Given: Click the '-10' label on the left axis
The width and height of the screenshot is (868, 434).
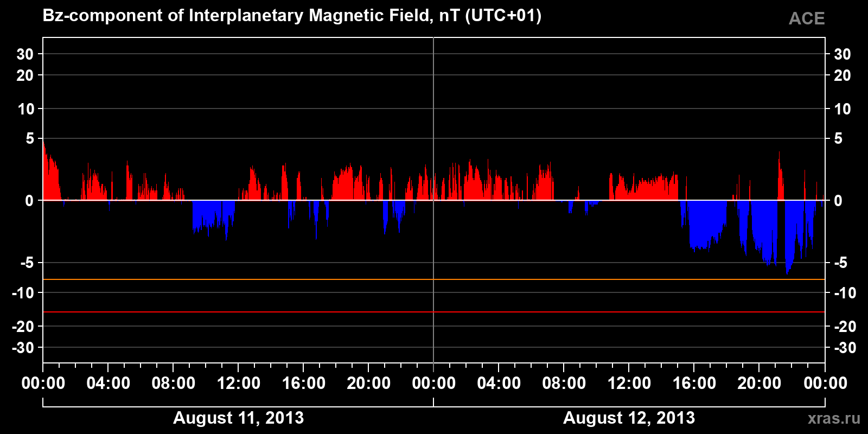Looking at the screenshot, I should pyautogui.click(x=23, y=293).
